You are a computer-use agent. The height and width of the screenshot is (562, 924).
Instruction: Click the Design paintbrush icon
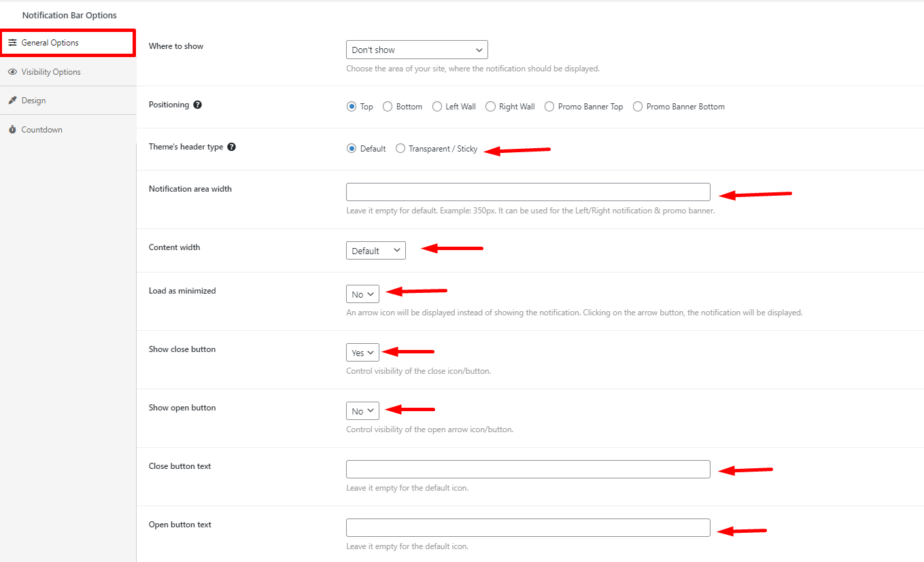tap(12, 101)
